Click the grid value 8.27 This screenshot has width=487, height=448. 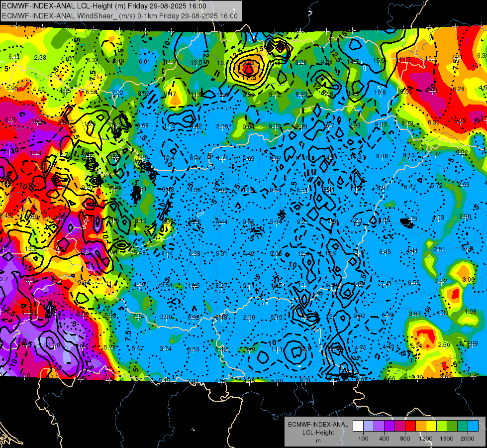click(221, 285)
